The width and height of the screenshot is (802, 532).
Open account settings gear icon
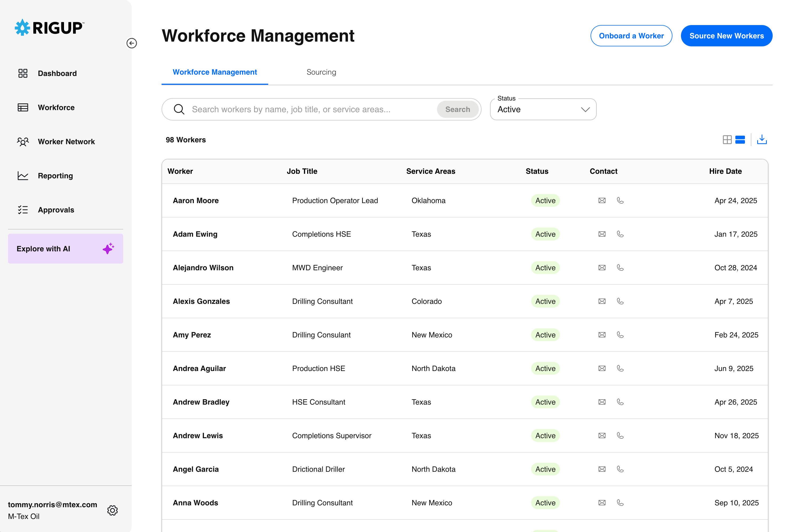112,510
